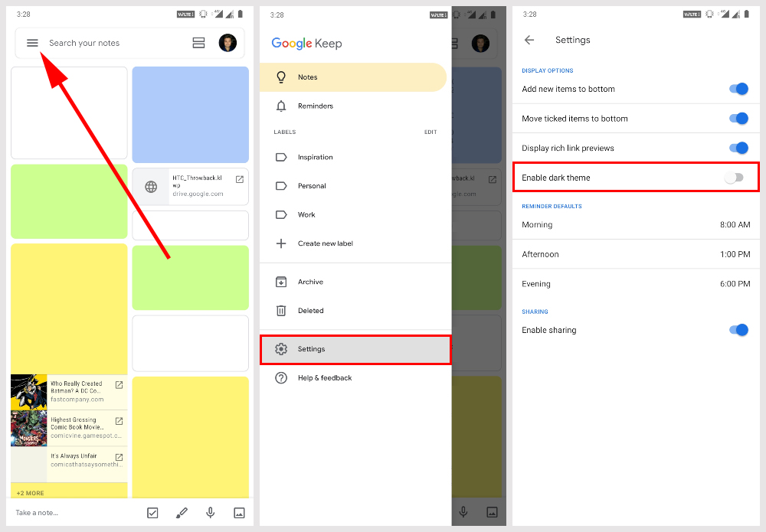Go back from the Settings screen
The image size is (766, 532).
529,40
